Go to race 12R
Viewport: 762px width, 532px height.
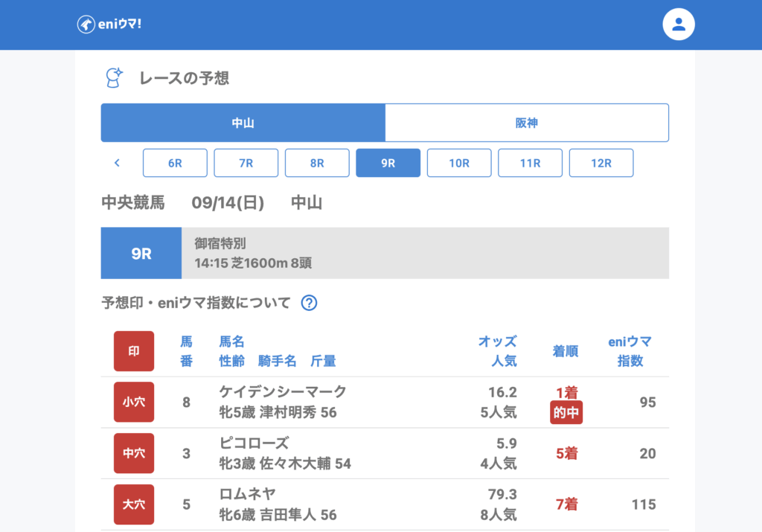coord(601,163)
